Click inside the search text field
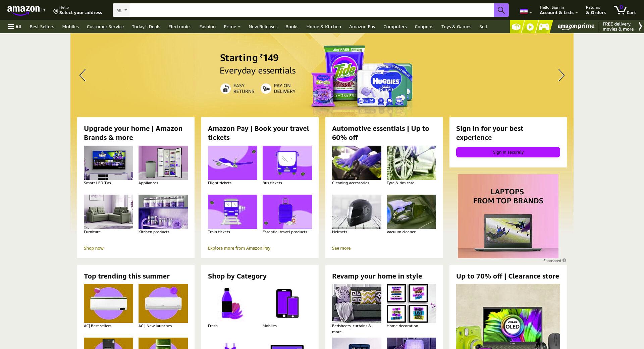 click(312, 10)
